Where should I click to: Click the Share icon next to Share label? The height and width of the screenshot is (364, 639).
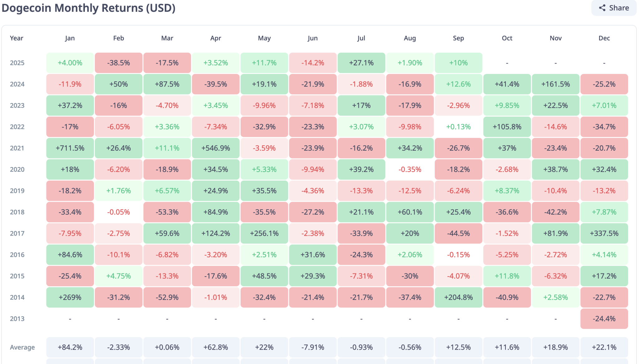coord(602,8)
